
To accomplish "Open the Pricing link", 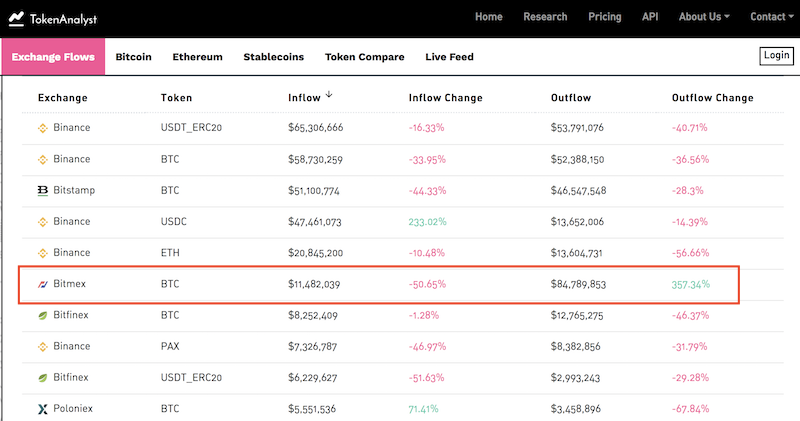I will (x=604, y=17).
